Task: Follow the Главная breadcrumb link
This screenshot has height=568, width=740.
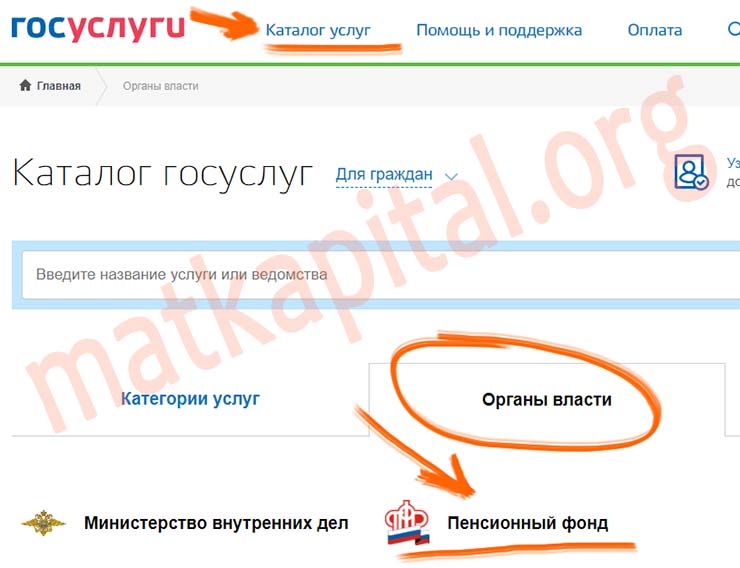Action: click(x=59, y=86)
